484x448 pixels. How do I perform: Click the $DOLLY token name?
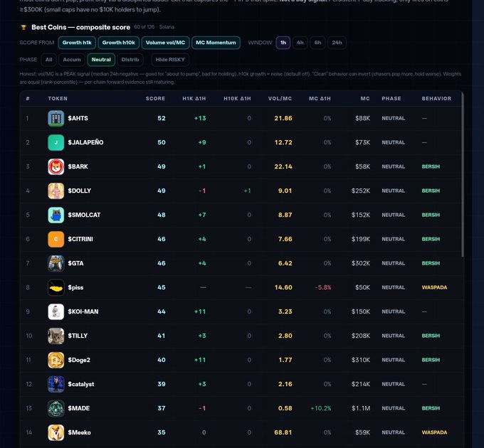pos(79,191)
